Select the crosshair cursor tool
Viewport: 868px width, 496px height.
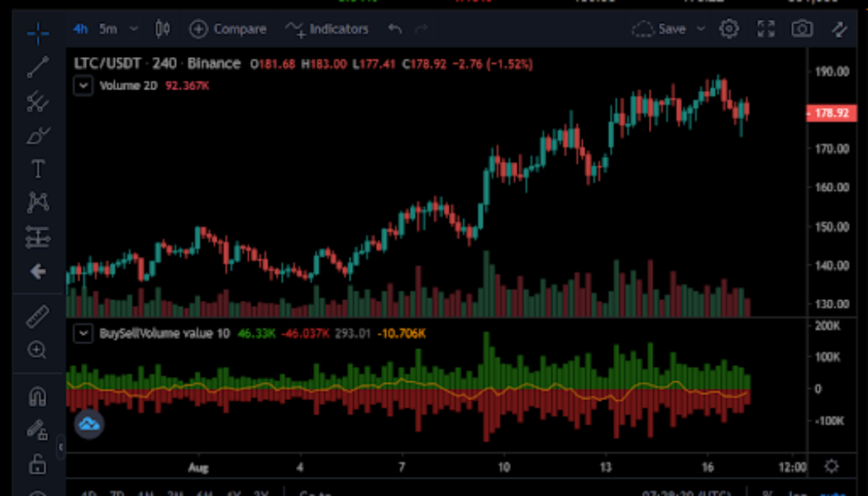36,33
